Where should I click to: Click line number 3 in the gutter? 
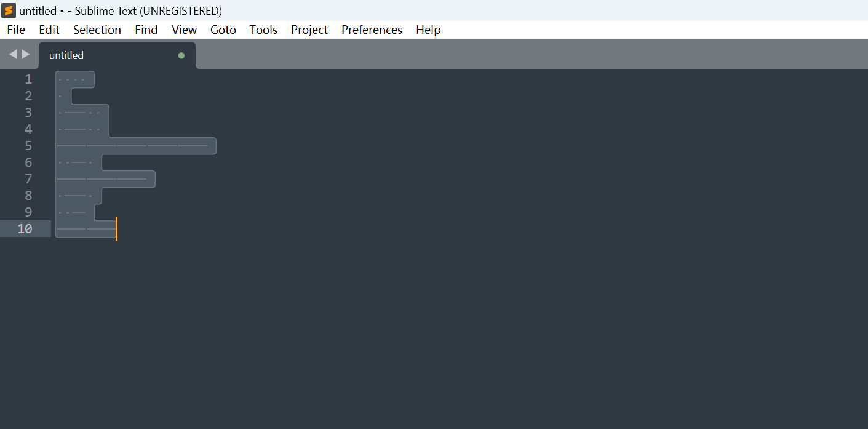pos(28,113)
